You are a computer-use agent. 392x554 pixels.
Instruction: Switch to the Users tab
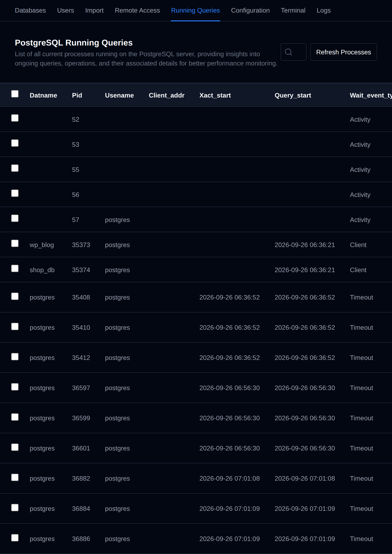[66, 10]
